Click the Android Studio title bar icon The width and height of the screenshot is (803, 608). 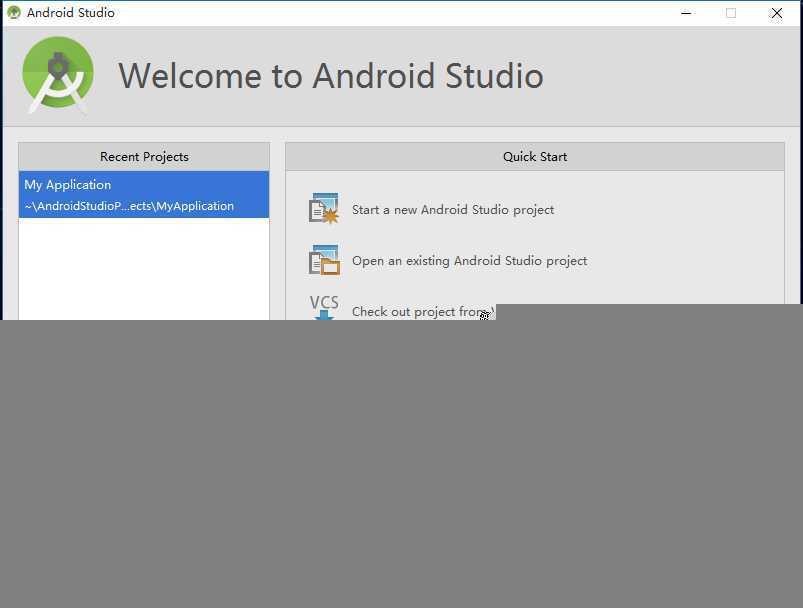(14, 12)
